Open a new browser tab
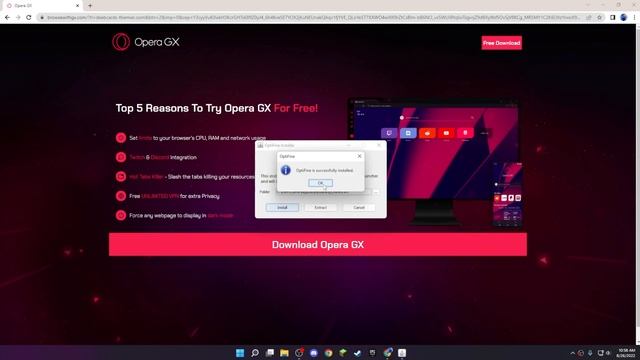This screenshot has width=640, height=360. click(90, 6)
